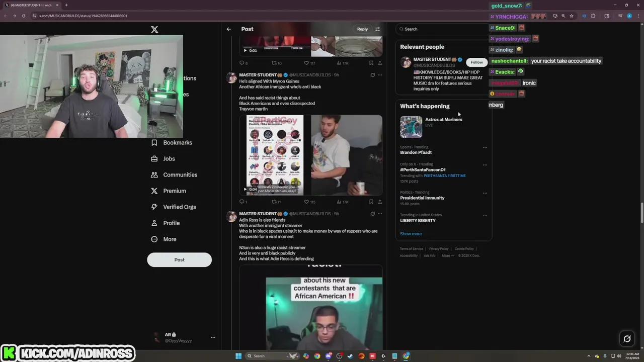Screen dimensions: 644x362
Task: Open Grok icon on Adin Ross friends tweet
Action: point(372,214)
